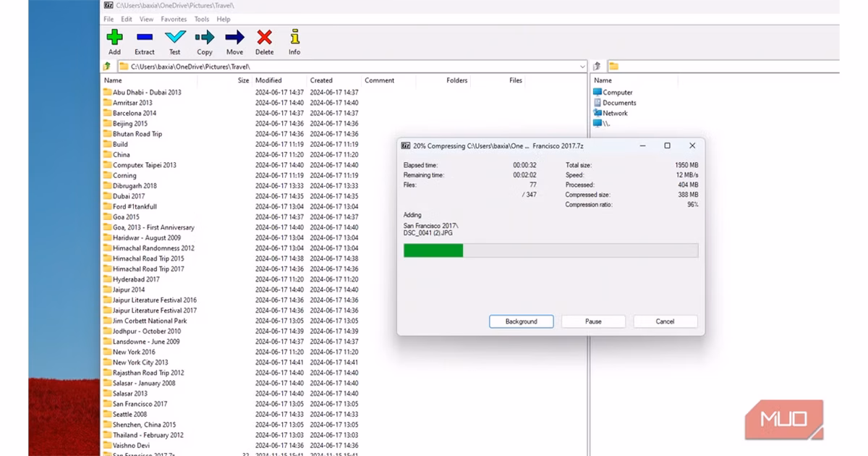
Task: Click the Dibrugarh 2018 folder icon
Action: (x=107, y=185)
